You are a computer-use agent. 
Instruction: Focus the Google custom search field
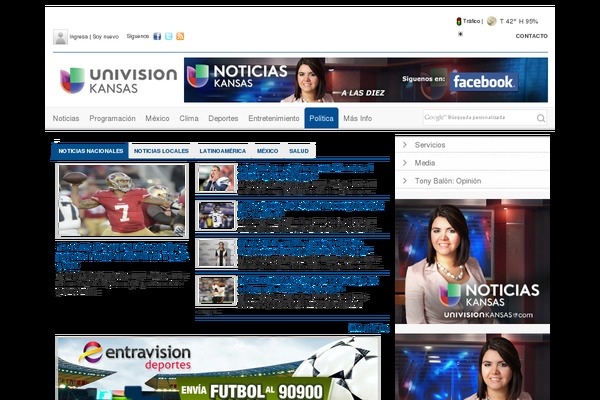tap(479, 118)
